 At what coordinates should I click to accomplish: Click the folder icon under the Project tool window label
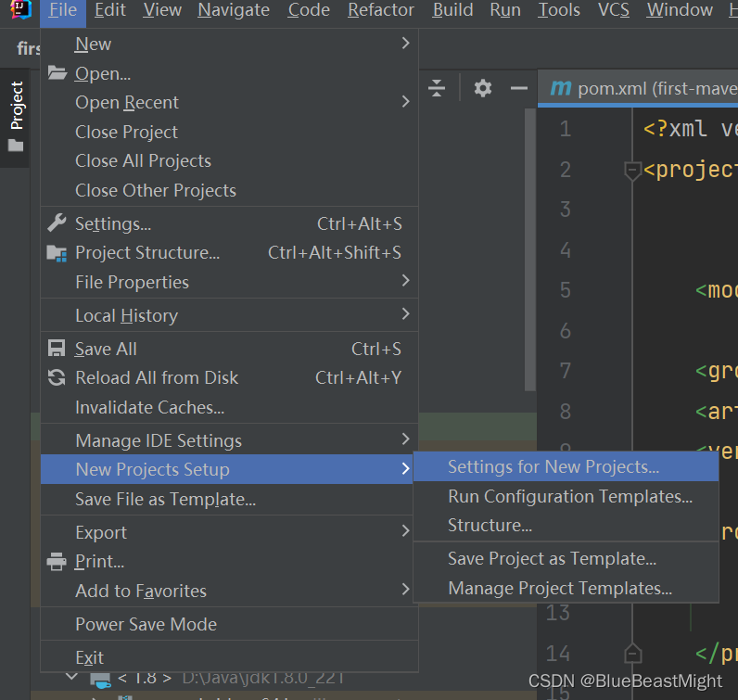coord(16,146)
